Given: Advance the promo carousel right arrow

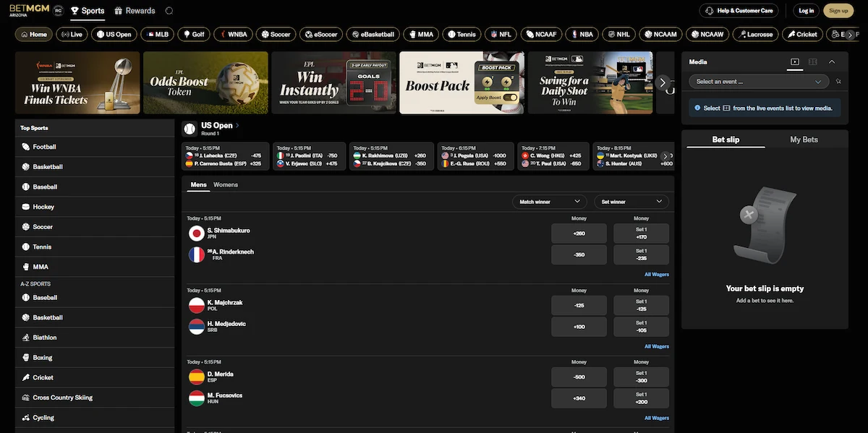Looking at the screenshot, I should tap(663, 82).
